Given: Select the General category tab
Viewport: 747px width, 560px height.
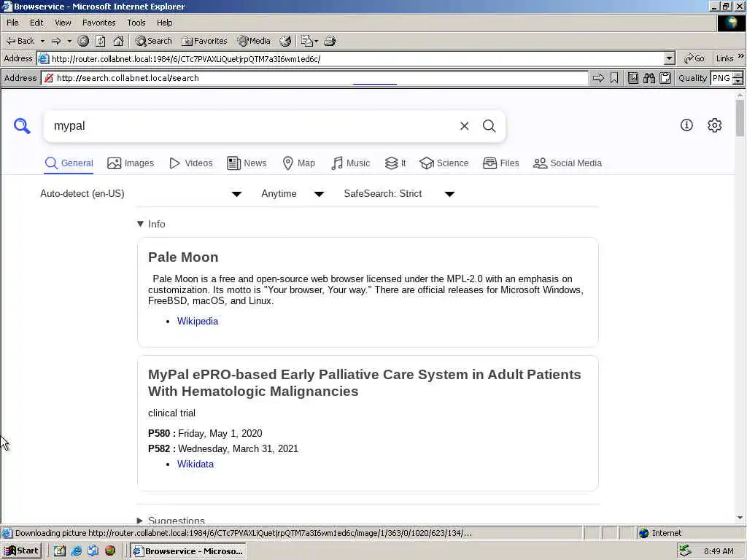Looking at the screenshot, I should coord(69,163).
